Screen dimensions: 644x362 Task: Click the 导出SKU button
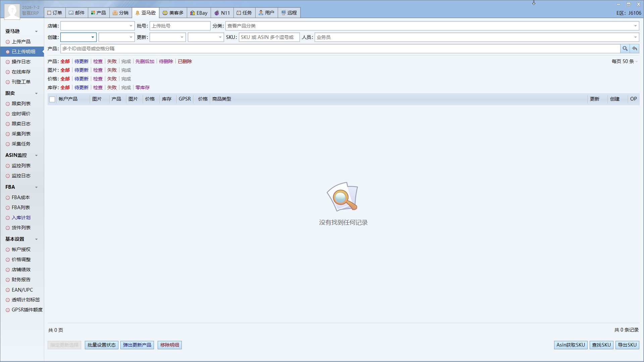[x=627, y=345]
